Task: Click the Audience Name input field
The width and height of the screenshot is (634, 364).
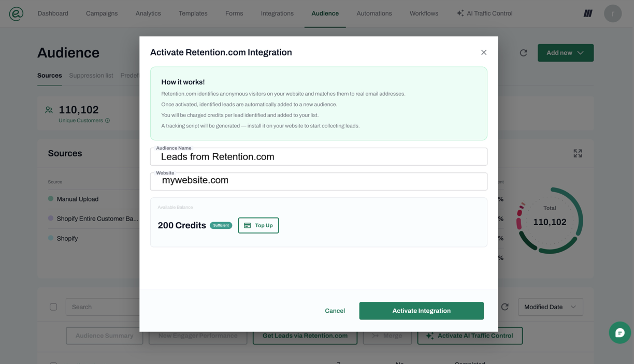Action: pos(319,157)
